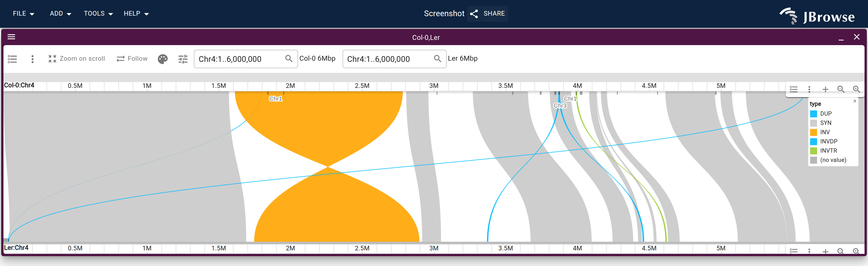The image size is (868, 266).
Task: Expand the FILE dropdown menu
Action: (24, 14)
